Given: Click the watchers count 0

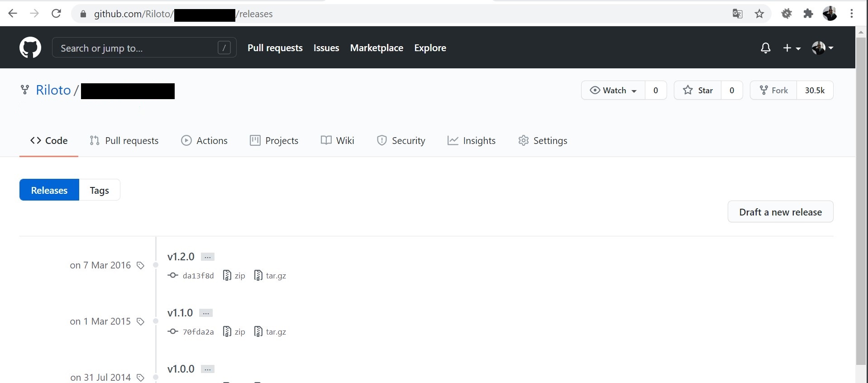Looking at the screenshot, I should pyautogui.click(x=656, y=90).
